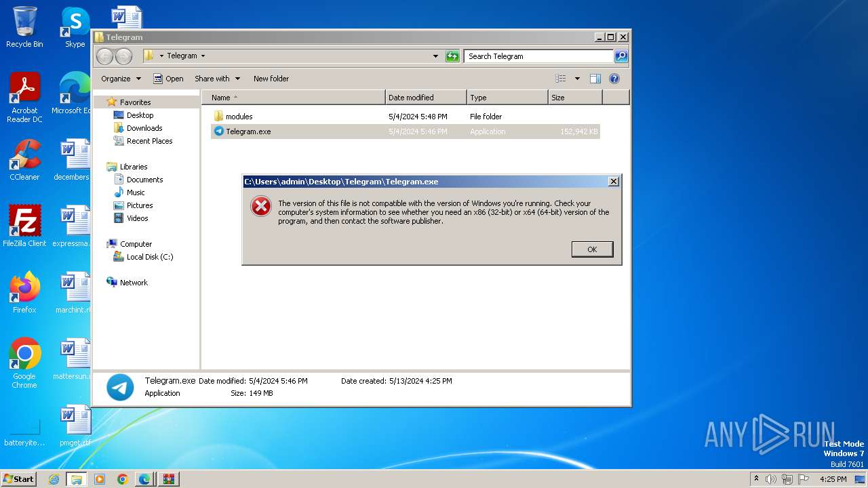This screenshot has height=488, width=868.
Task: Select the CCleaner desktop icon
Action: click(x=24, y=160)
